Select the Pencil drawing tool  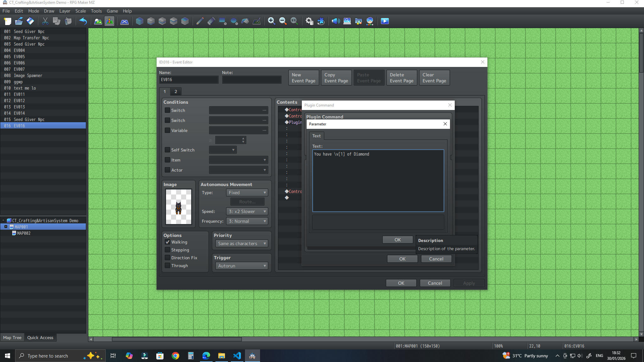pos(200,21)
